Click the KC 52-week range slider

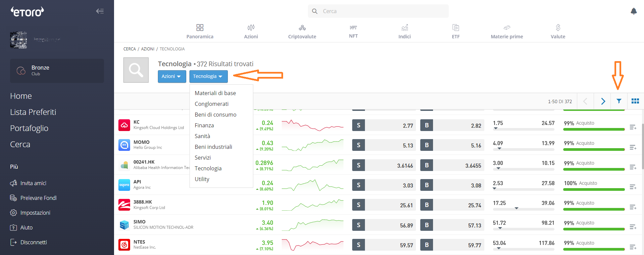coord(524,129)
